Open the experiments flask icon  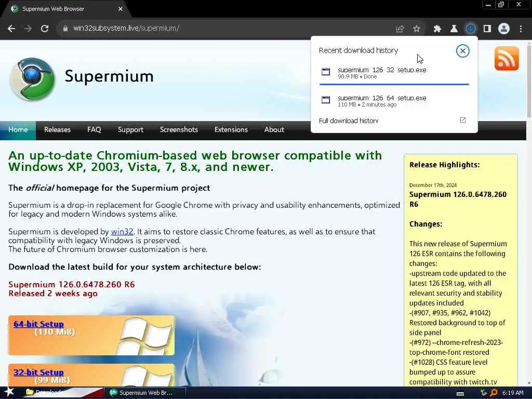pos(454,29)
